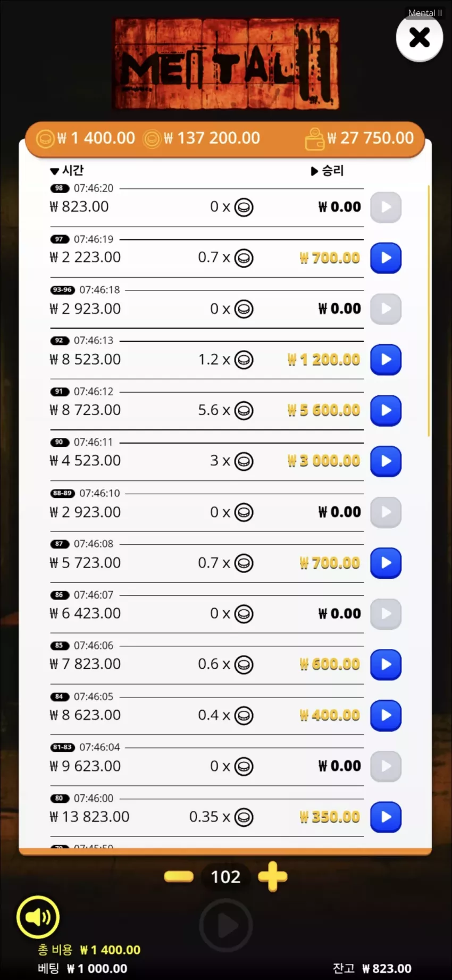The height and width of the screenshot is (980, 452).
Task: Select the grouped 93-96 rounds entry
Action: click(207, 303)
